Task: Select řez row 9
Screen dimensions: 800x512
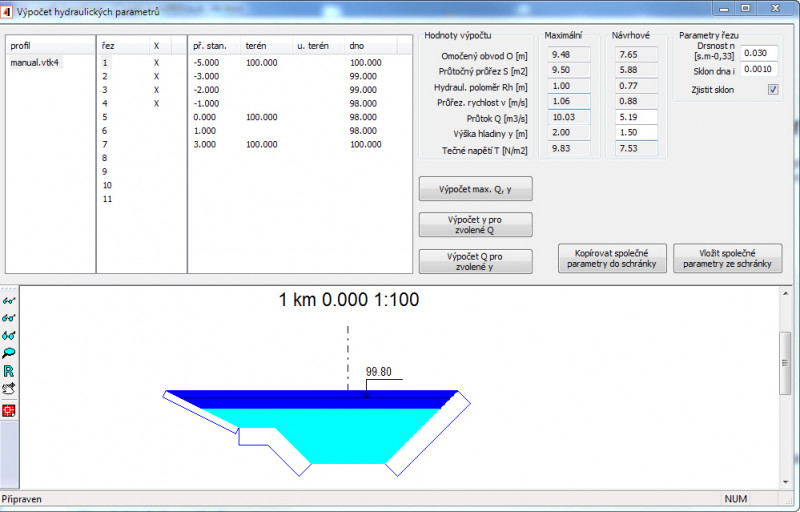Action: coord(105,172)
